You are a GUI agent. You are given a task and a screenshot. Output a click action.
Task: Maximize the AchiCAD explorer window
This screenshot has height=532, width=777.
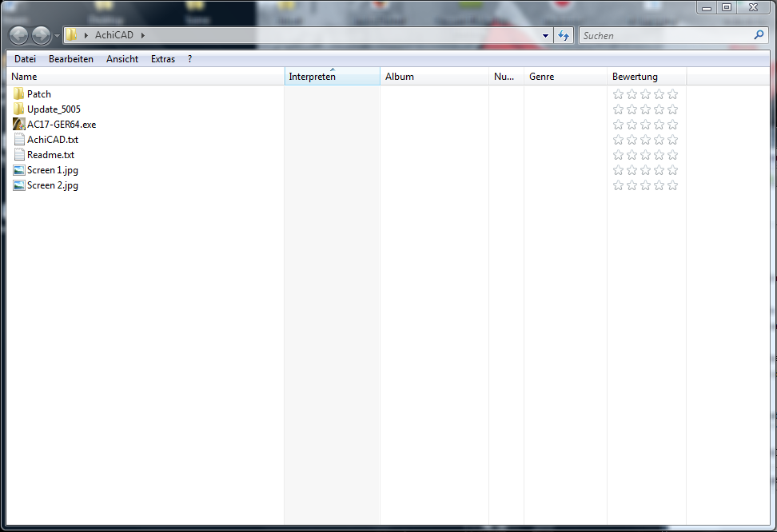[x=727, y=7]
